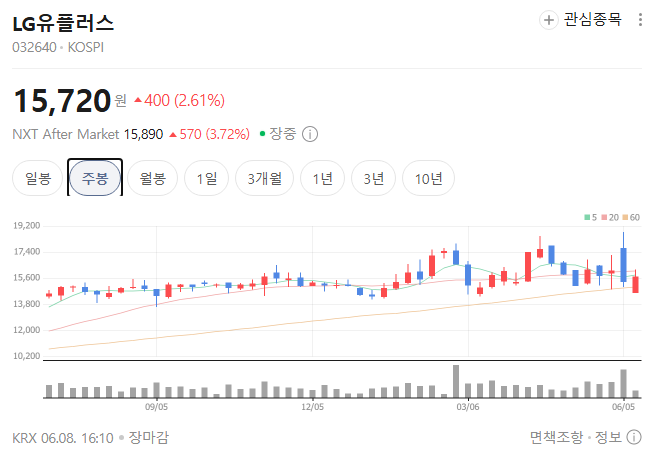The image size is (658, 456).
Task: Click the 12/05 date axis label
Action: (x=313, y=406)
